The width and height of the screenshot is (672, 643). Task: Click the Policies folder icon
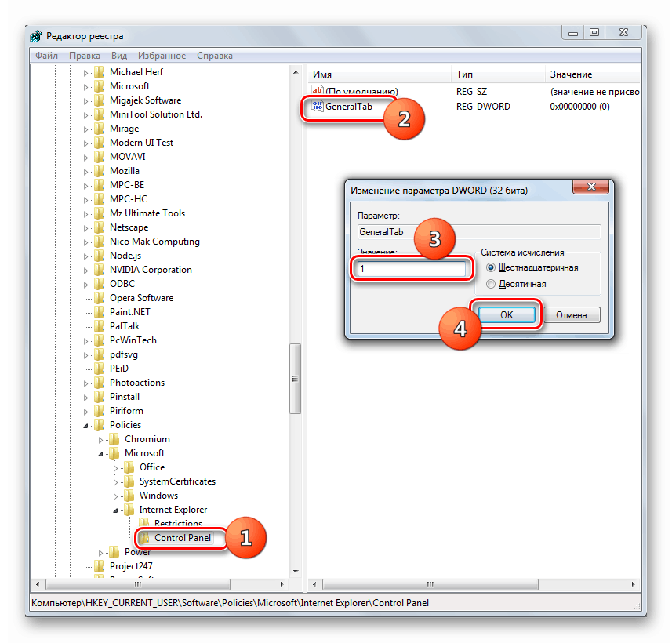tap(100, 426)
